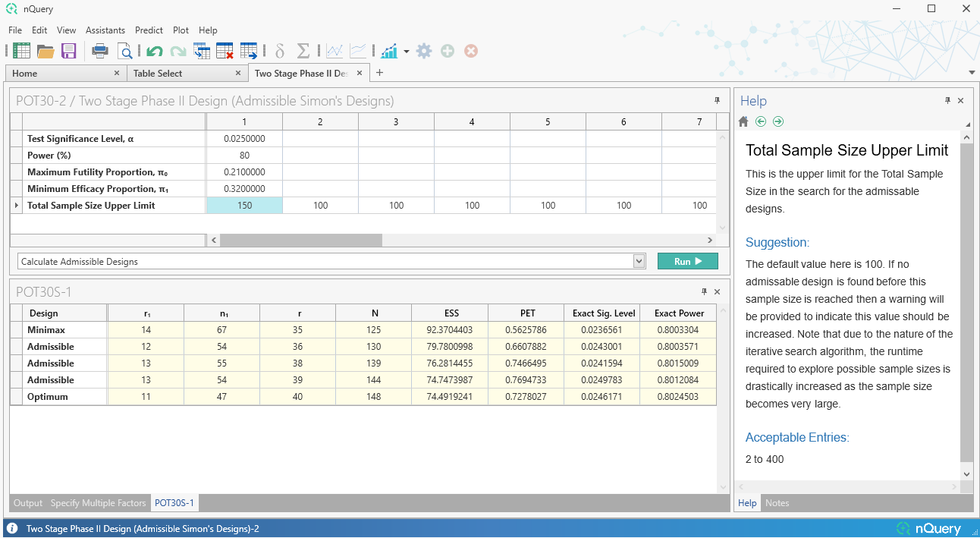
Task: Switch to the Table Select tab
Action: tap(158, 74)
